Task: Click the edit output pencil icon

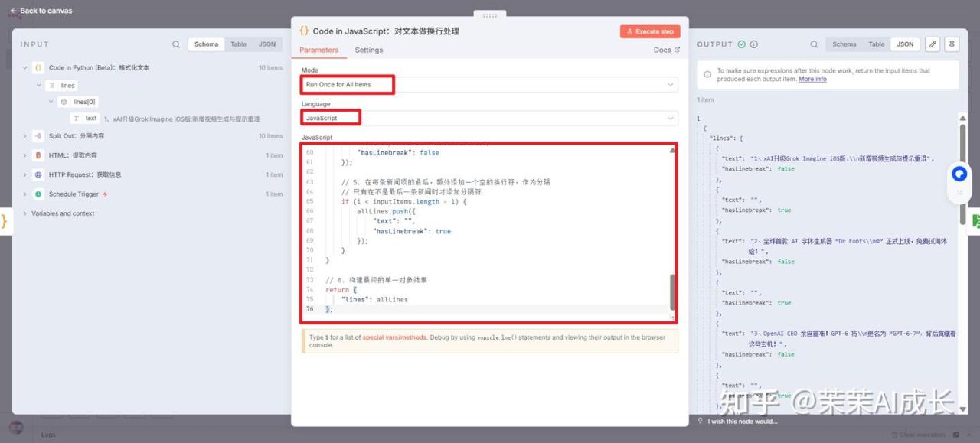Action: click(x=932, y=44)
